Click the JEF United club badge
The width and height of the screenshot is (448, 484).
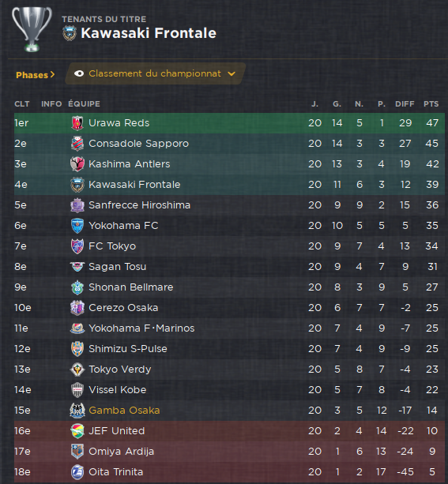77,431
